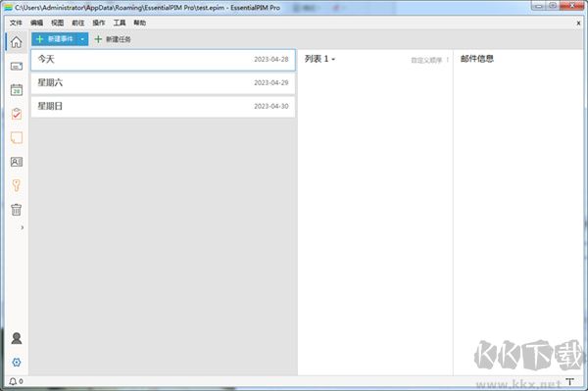Switch to the Calendar module icon
588x391 pixels.
[x=16, y=90]
